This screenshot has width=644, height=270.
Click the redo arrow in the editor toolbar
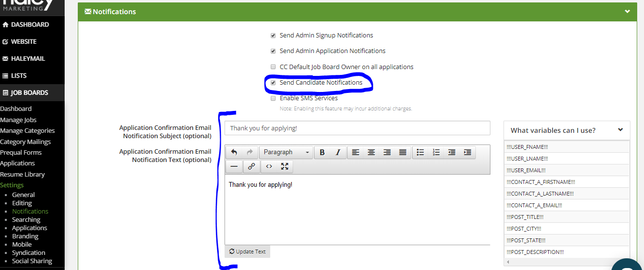250,152
